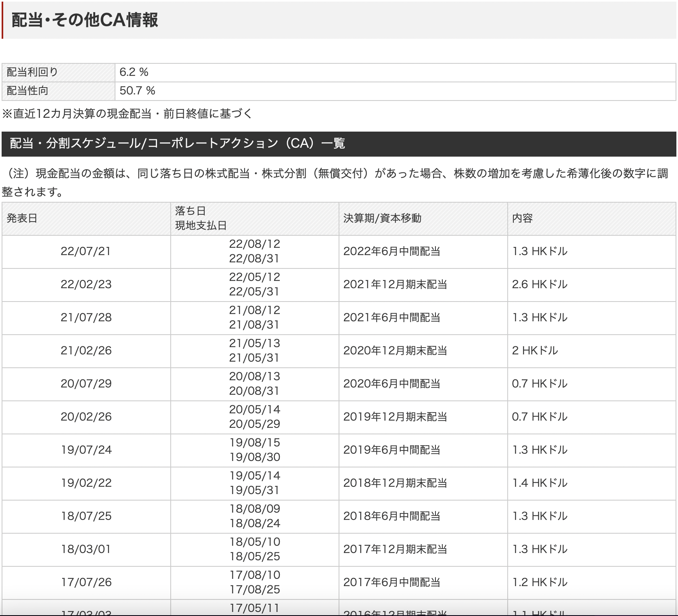This screenshot has width=678, height=616.
Task: Select 2017年12月期末配当 cell
Action: [x=423, y=550]
